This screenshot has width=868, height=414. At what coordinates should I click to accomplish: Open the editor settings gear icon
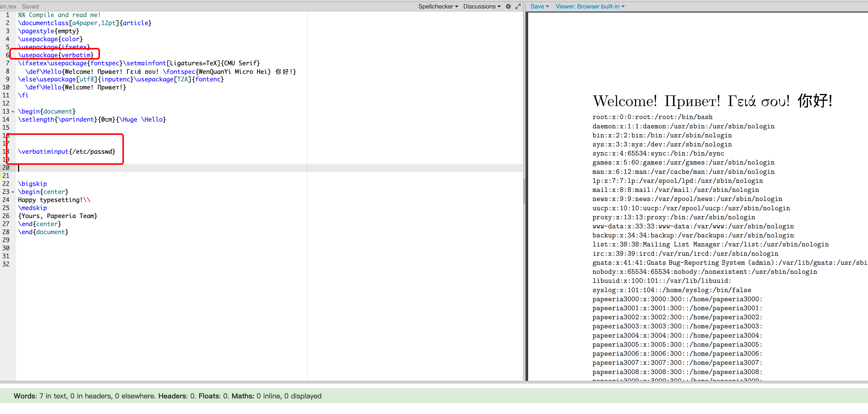[x=508, y=6]
